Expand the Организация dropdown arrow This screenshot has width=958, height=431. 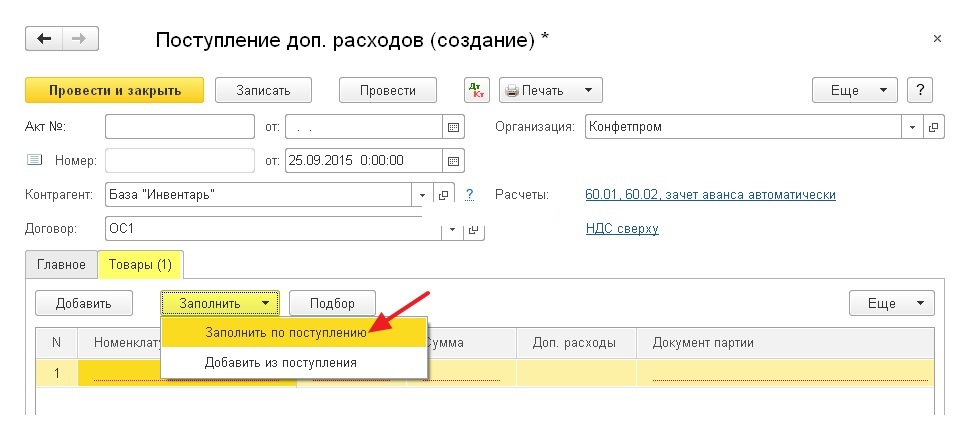coord(913,127)
